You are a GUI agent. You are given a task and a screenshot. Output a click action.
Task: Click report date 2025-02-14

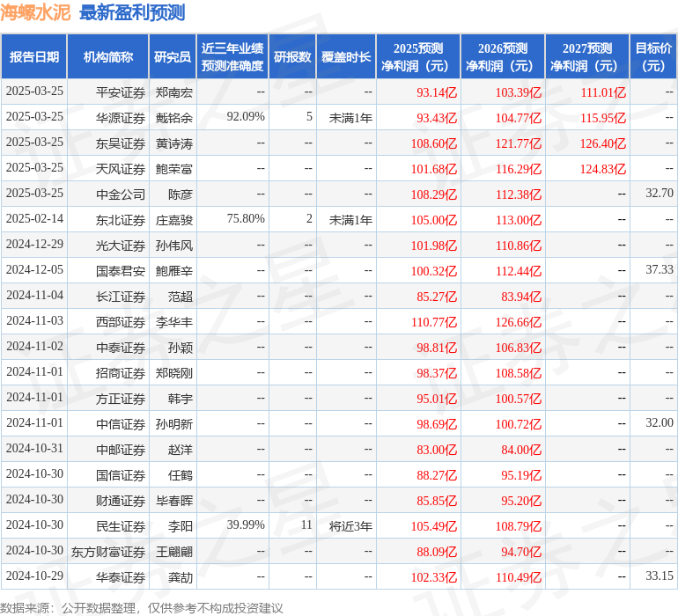tap(34, 219)
